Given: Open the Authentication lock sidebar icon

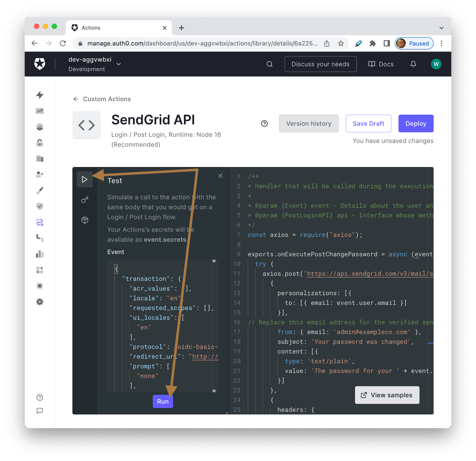Looking at the screenshot, I should 40,143.
